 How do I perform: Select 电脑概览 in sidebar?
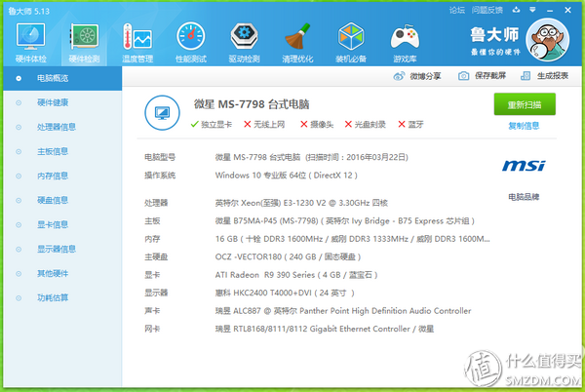point(62,78)
